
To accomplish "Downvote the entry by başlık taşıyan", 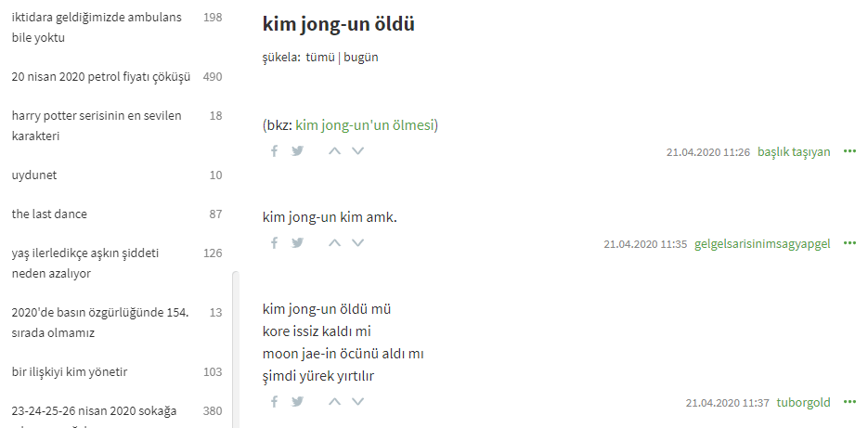I will pos(358,150).
